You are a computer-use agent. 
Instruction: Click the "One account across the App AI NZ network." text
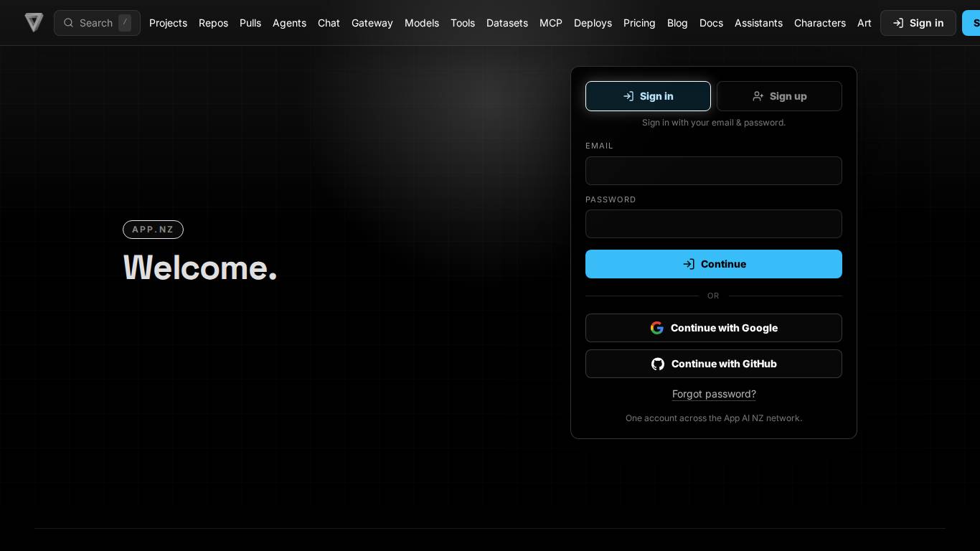pos(714,418)
